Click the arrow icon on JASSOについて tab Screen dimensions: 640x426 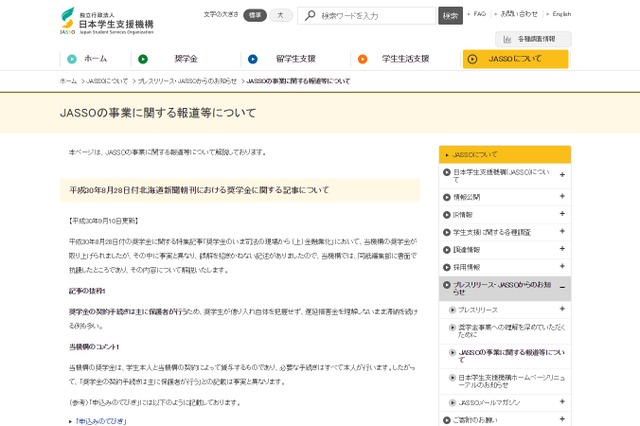tap(472, 59)
